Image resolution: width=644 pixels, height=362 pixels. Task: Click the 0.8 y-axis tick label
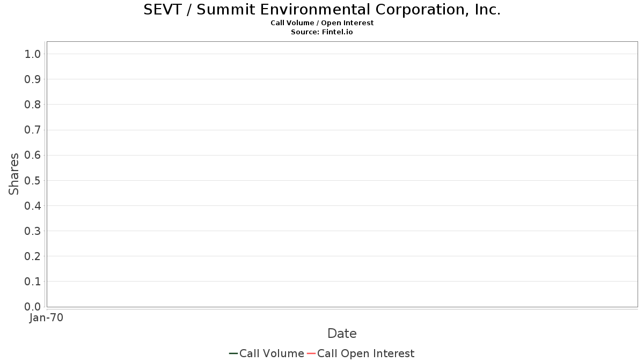click(x=33, y=105)
